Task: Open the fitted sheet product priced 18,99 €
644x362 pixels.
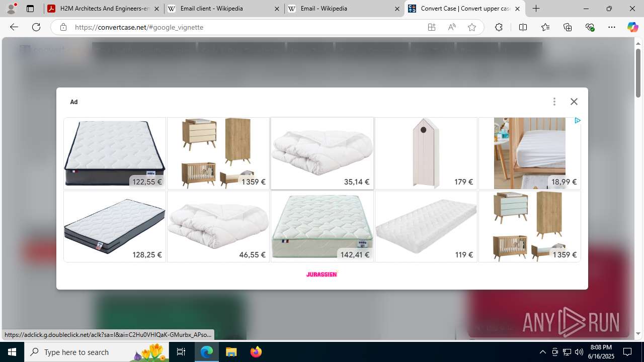Action: click(x=530, y=153)
